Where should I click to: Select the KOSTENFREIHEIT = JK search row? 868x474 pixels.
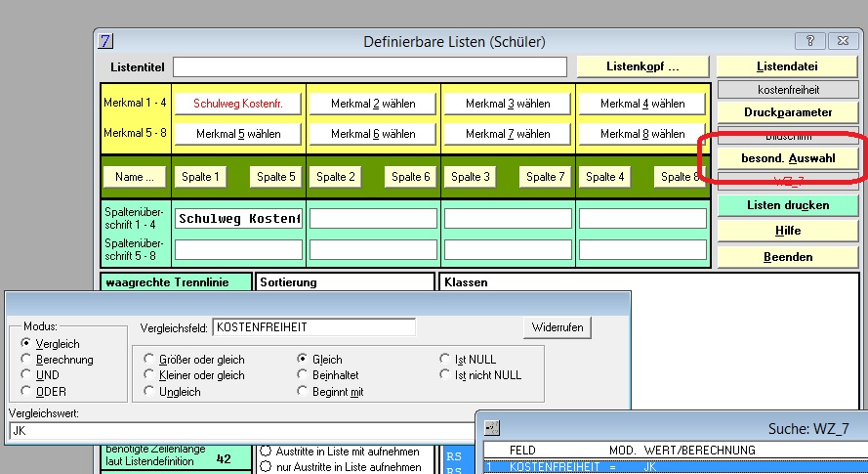[676, 467]
